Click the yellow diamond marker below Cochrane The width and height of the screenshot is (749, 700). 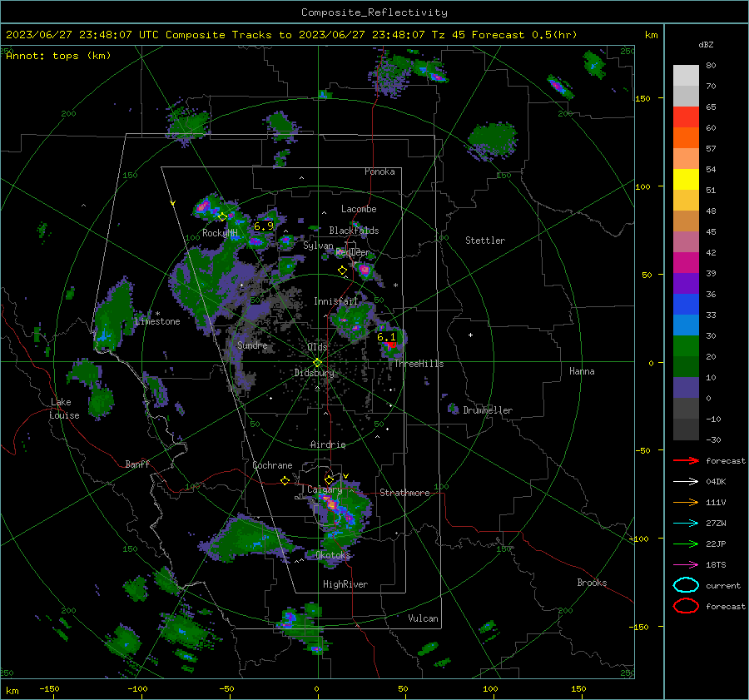285,481
